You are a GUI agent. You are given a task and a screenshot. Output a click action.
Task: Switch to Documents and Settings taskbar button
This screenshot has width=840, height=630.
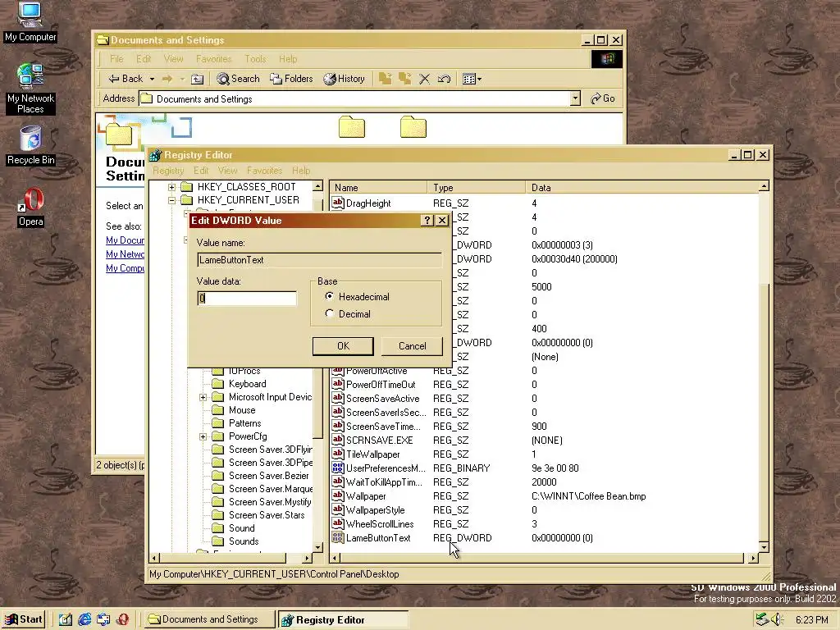pos(209,619)
